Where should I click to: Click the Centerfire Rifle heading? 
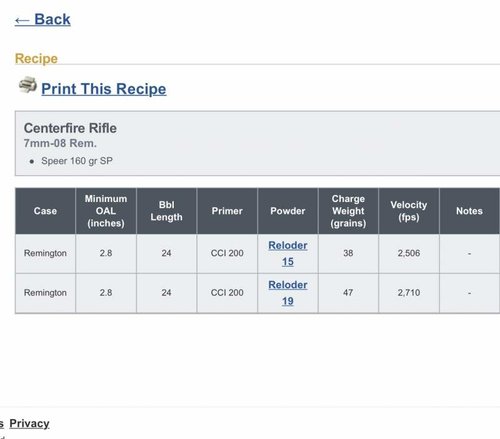pos(70,128)
